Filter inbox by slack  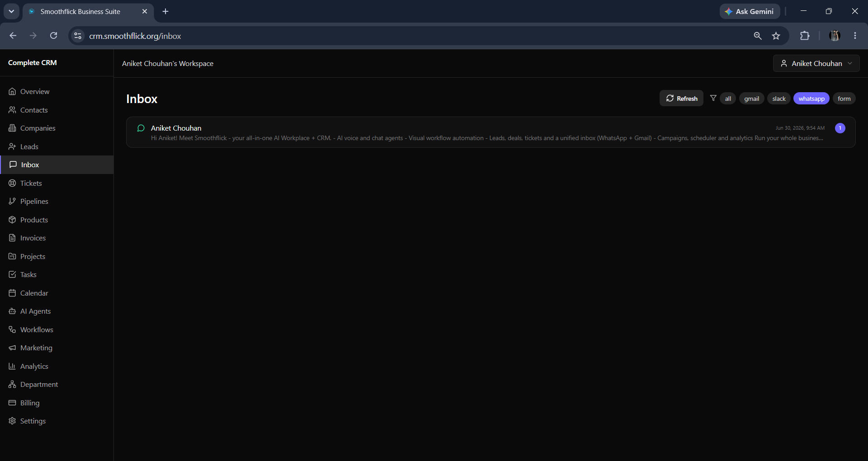779,99
